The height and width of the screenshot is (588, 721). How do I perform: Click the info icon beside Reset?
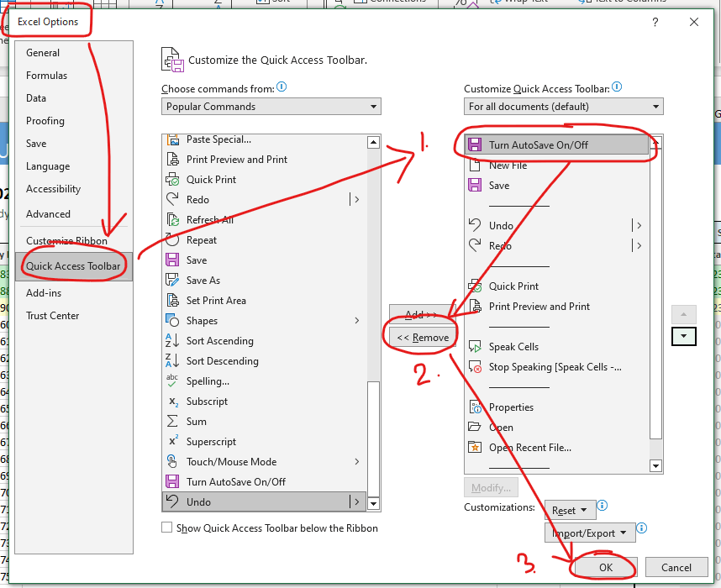(x=602, y=506)
